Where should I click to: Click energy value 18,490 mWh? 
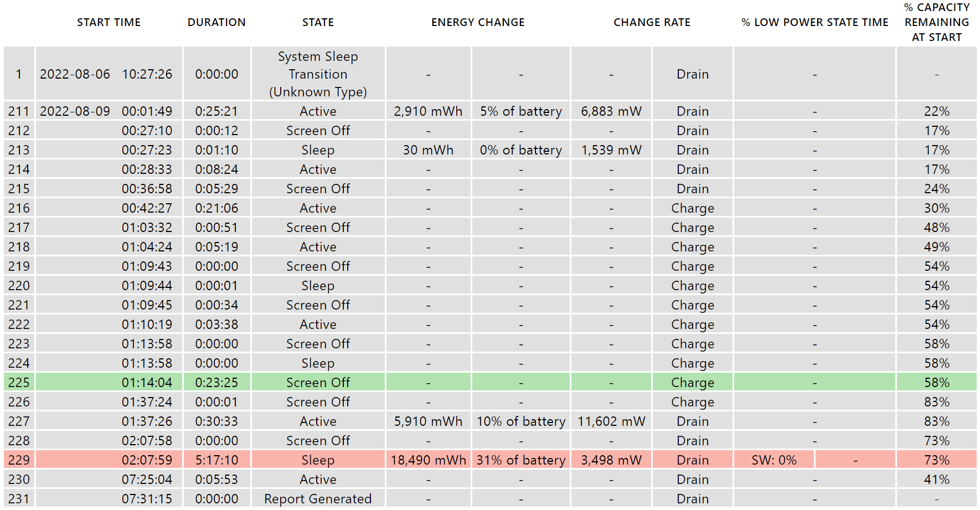[428, 460]
